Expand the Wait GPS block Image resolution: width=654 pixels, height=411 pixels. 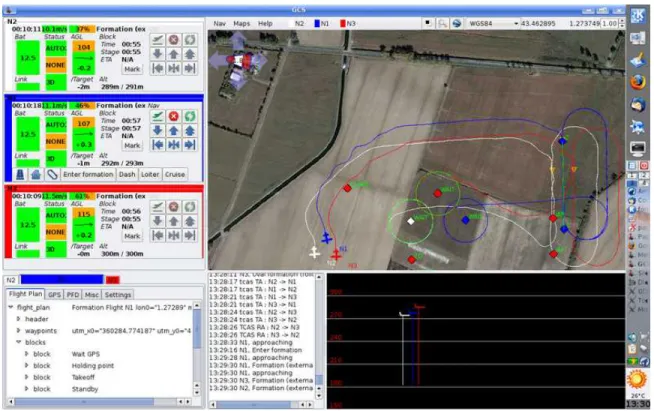[x=27, y=354]
